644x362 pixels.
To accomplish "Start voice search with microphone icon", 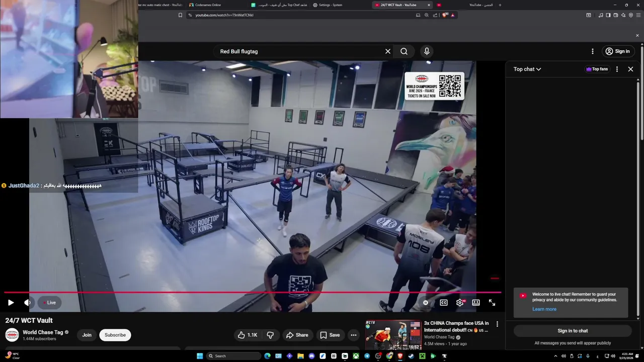I will point(427,51).
